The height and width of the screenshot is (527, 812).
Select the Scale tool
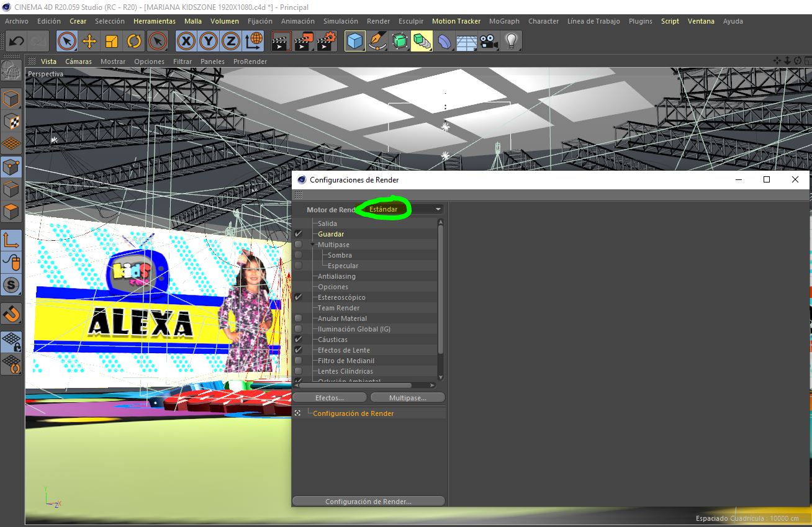(112, 42)
